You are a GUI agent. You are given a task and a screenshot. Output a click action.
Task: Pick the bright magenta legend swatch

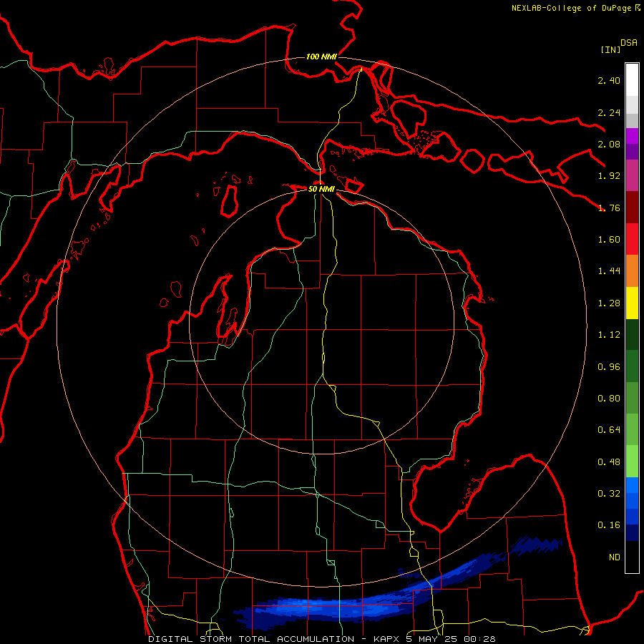point(632,136)
